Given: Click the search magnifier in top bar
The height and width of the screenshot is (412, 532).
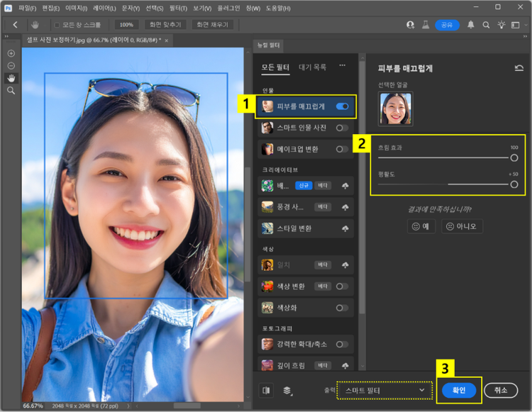Looking at the screenshot, I should pyautogui.click(x=486, y=25).
